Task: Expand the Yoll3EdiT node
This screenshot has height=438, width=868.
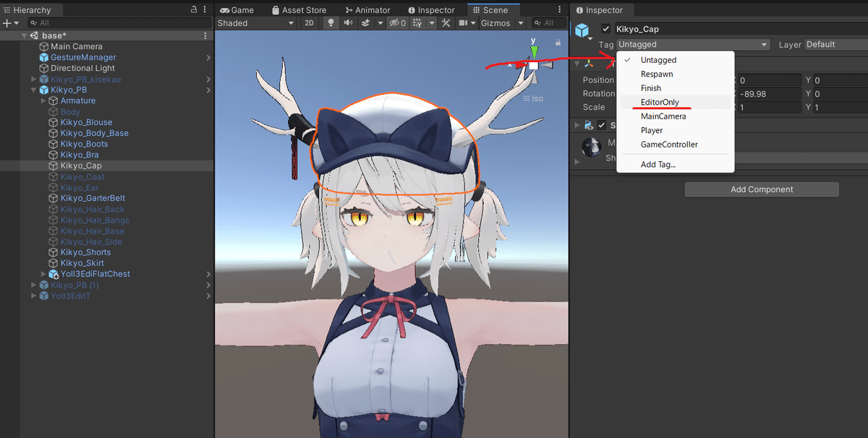Action: coord(34,296)
